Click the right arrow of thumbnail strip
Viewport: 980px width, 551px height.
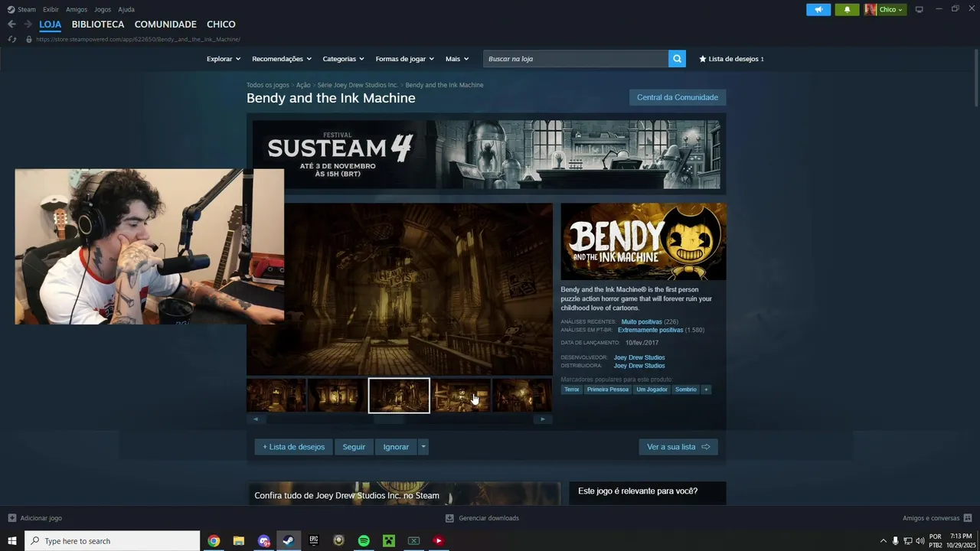[x=543, y=419]
